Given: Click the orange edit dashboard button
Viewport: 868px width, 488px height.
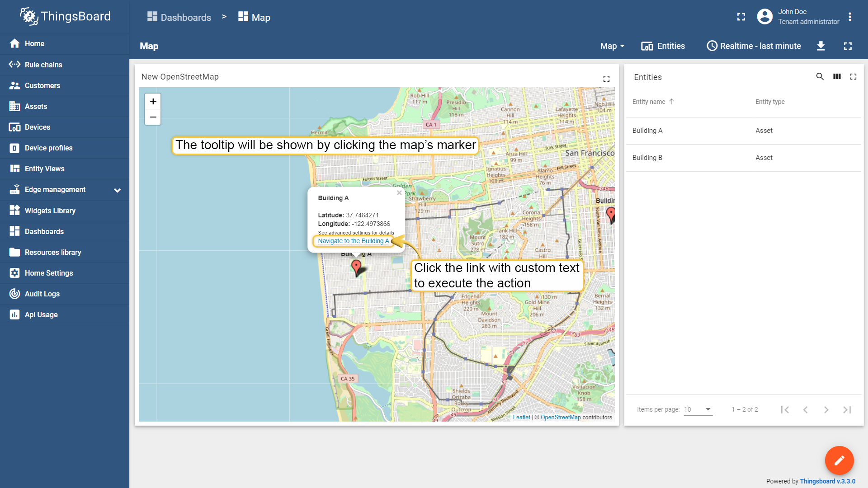Looking at the screenshot, I should [x=839, y=460].
